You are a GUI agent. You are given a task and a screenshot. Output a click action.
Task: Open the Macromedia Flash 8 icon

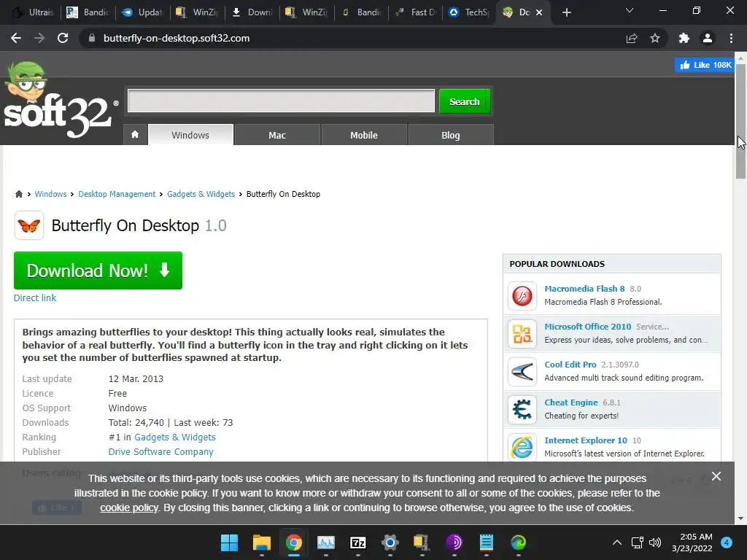coord(522,295)
